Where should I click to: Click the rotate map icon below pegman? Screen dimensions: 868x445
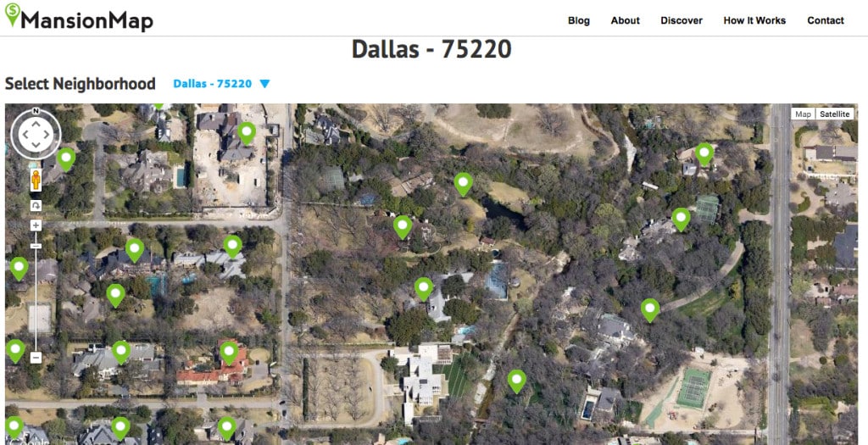[x=36, y=205]
